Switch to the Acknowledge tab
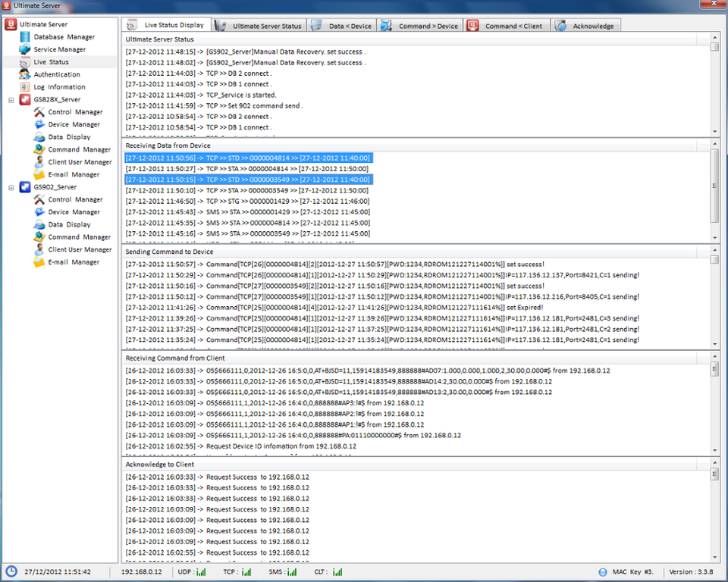 point(585,26)
